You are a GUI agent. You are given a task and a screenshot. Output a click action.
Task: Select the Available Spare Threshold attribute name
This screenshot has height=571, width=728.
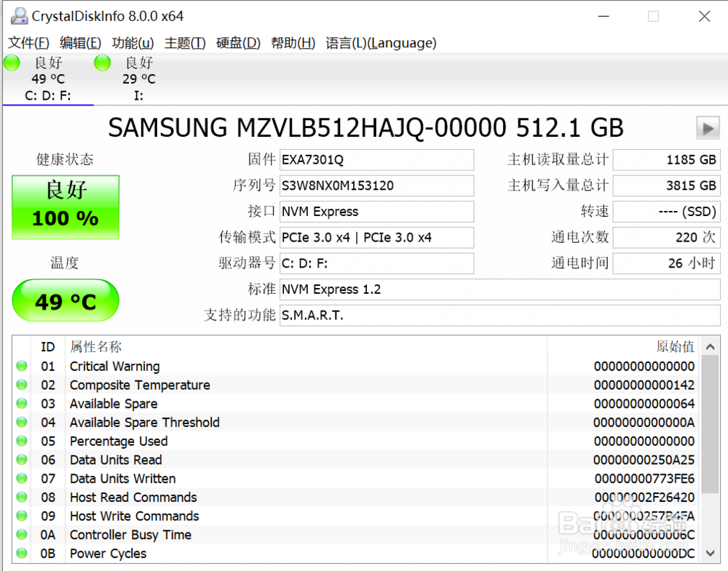[144, 423]
